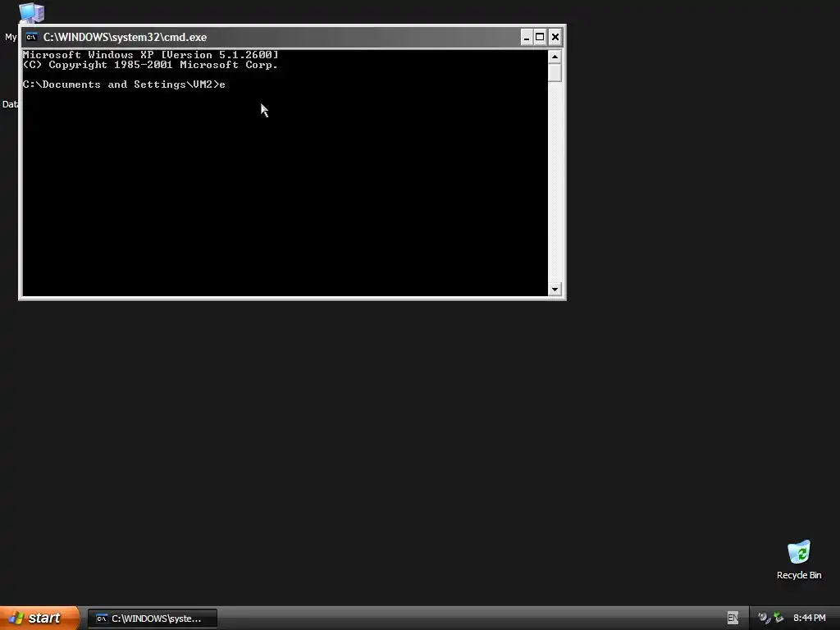Click the C:\WINDOWS\system32\cmd.exe title text
Screen dimensions: 840x630
(125, 37)
